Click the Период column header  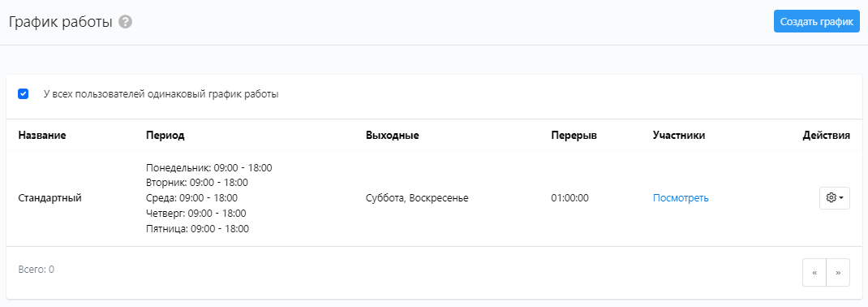[x=165, y=135]
